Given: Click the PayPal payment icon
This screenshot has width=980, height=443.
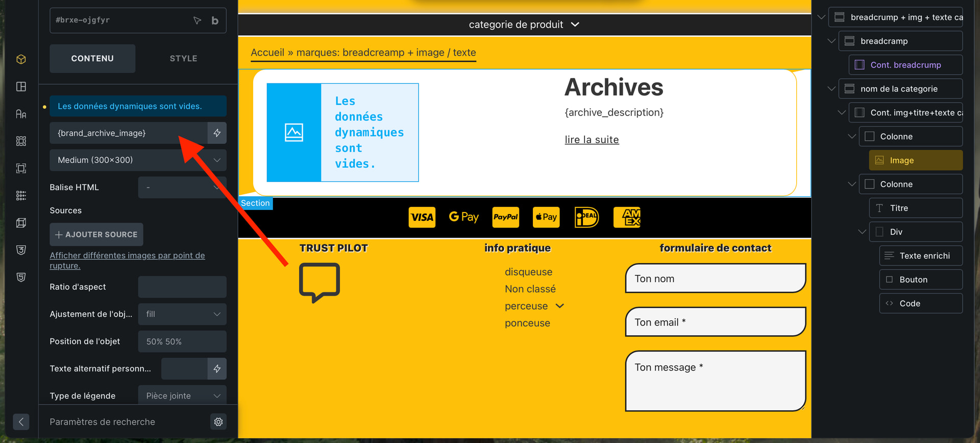Looking at the screenshot, I should point(505,217).
